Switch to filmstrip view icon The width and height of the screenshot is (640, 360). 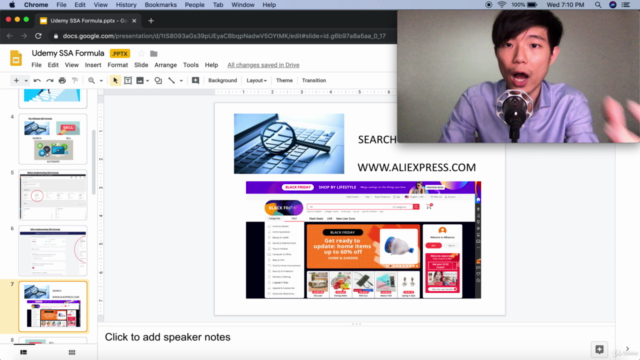[x=24, y=352]
